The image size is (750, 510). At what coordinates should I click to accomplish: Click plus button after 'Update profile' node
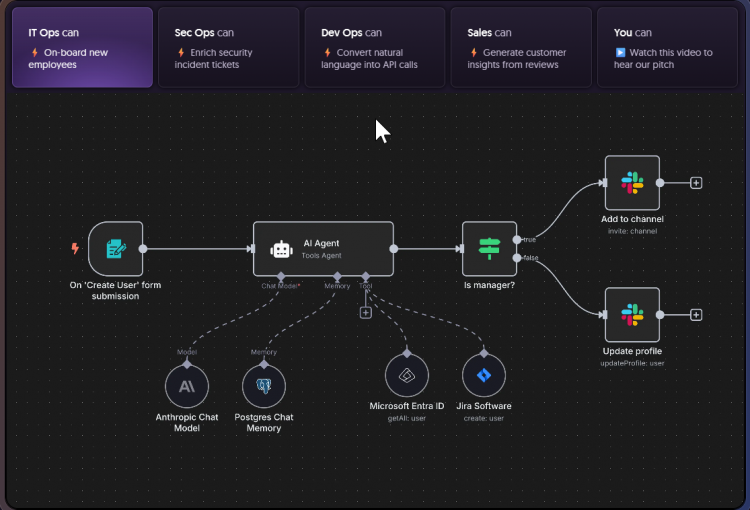pos(697,315)
